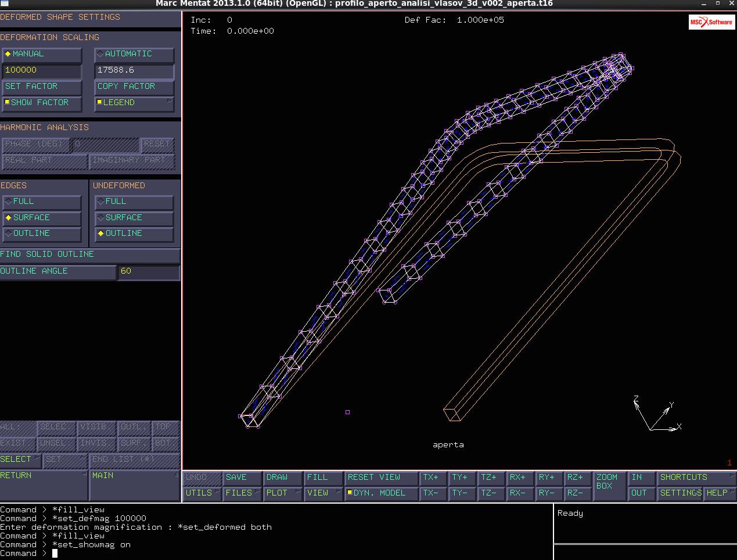Zoom IN on the model
Viewport: 737px width, 560px height.
642,478
